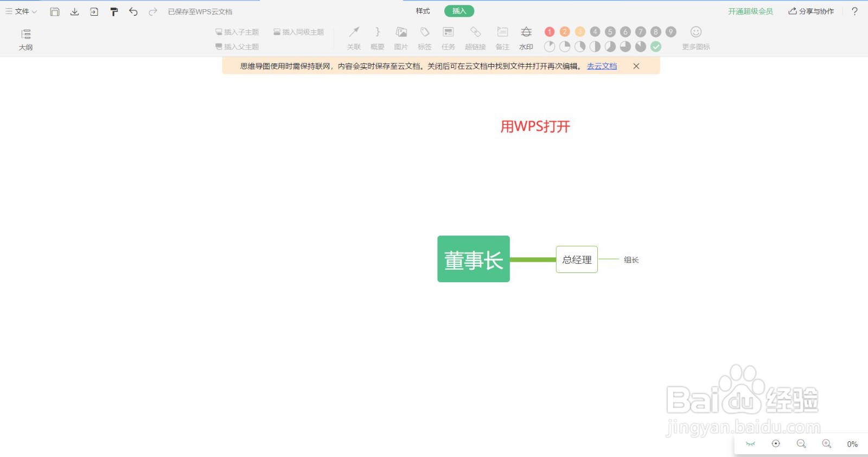Screen dimensions: 868x457
Task: Insert a 超链接 hyperlink
Action: coord(475,39)
